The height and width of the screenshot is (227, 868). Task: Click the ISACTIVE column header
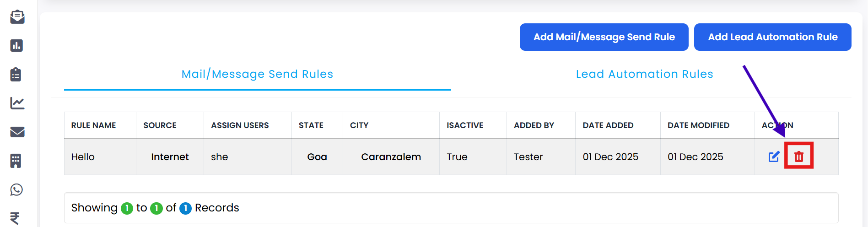tap(465, 125)
